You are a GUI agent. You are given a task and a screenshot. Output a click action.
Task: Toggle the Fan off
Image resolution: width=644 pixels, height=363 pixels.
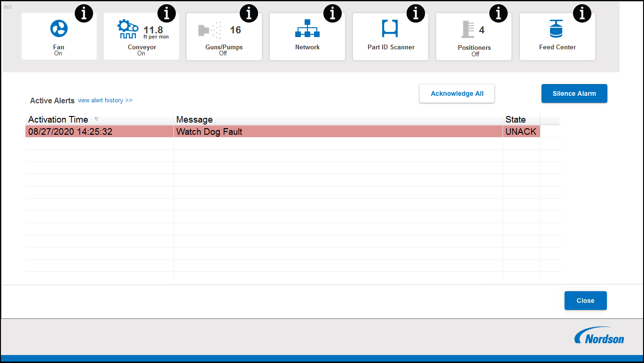59,53
